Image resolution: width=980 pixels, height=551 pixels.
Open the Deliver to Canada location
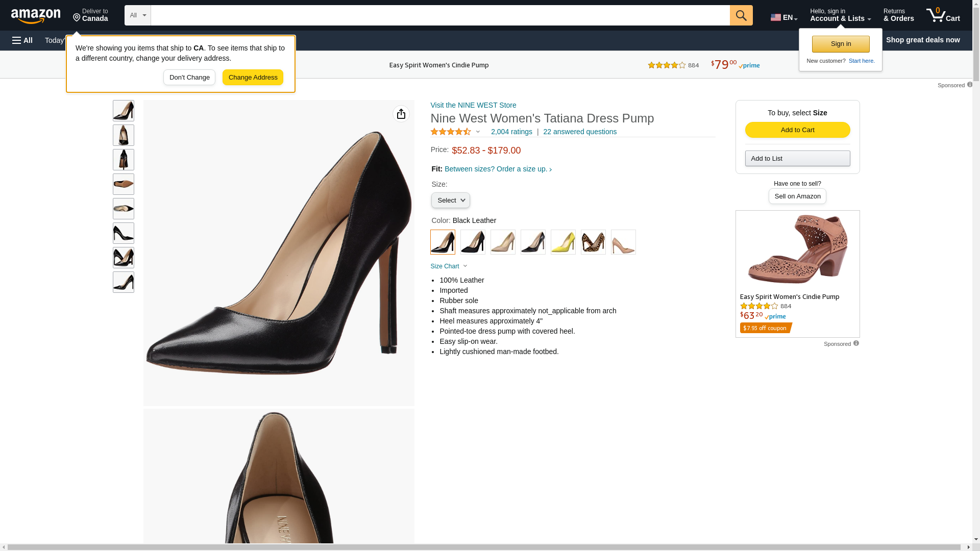[90, 15]
